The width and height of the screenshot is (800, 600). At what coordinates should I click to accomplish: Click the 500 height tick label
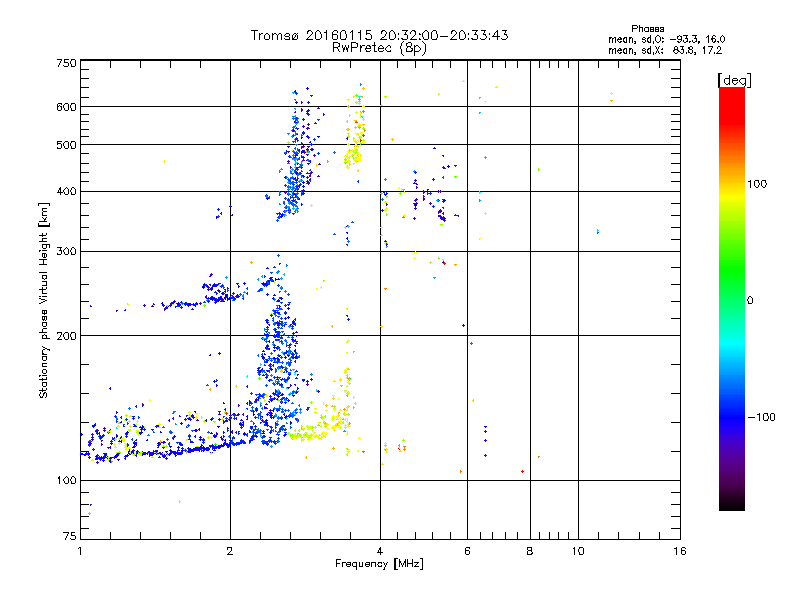pos(66,145)
